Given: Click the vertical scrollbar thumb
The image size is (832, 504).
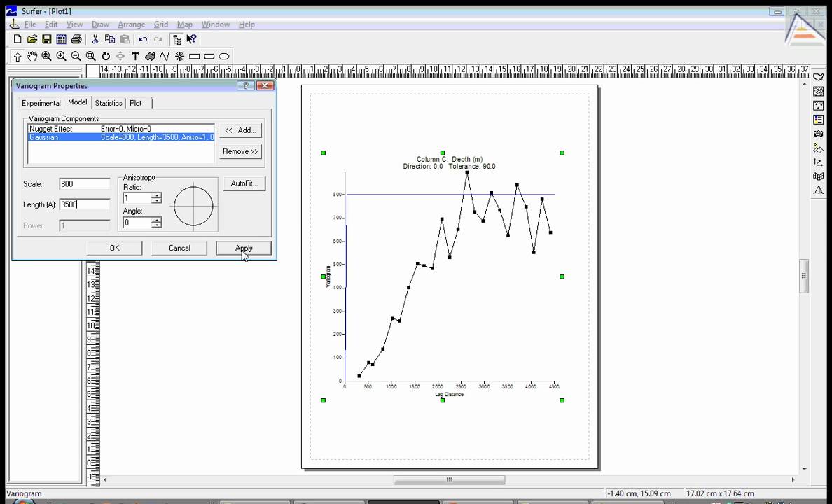Looking at the screenshot, I should pos(804,276).
